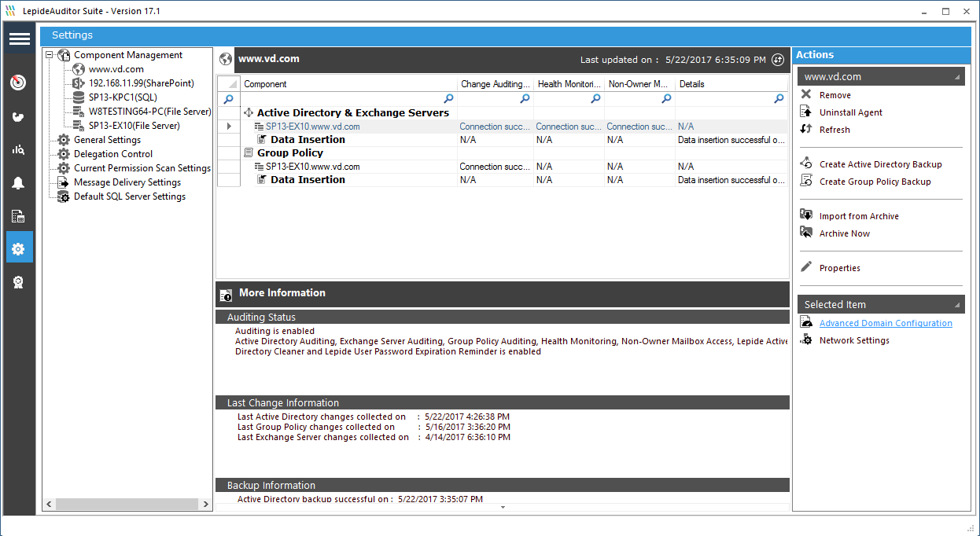
Task: Click Uninstall Agent action
Action: [x=850, y=112]
